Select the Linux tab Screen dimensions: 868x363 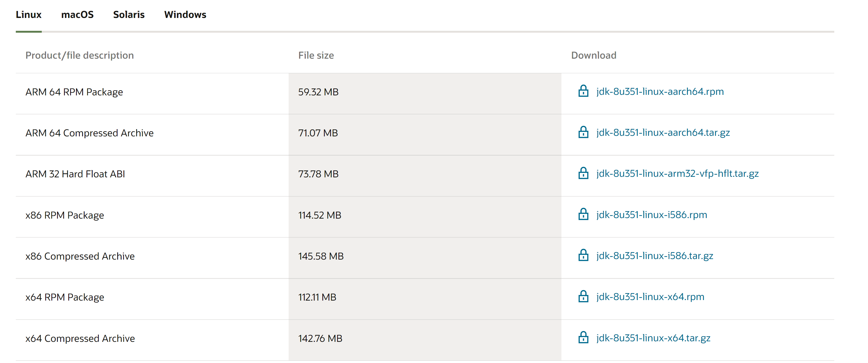[29, 15]
